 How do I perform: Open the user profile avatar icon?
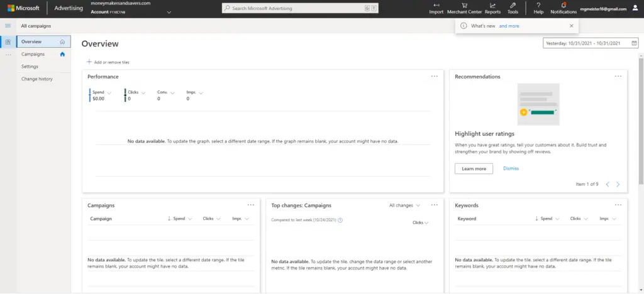pos(635,8)
